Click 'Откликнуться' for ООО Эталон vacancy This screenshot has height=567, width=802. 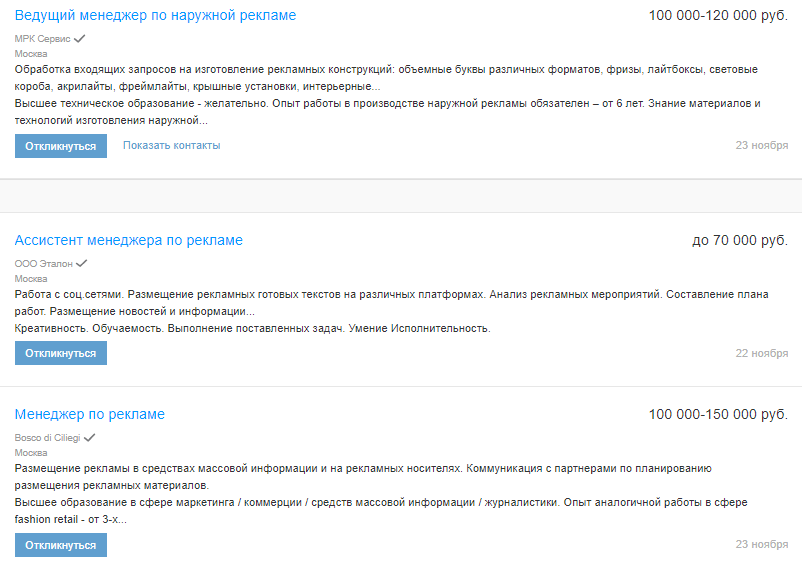61,353
